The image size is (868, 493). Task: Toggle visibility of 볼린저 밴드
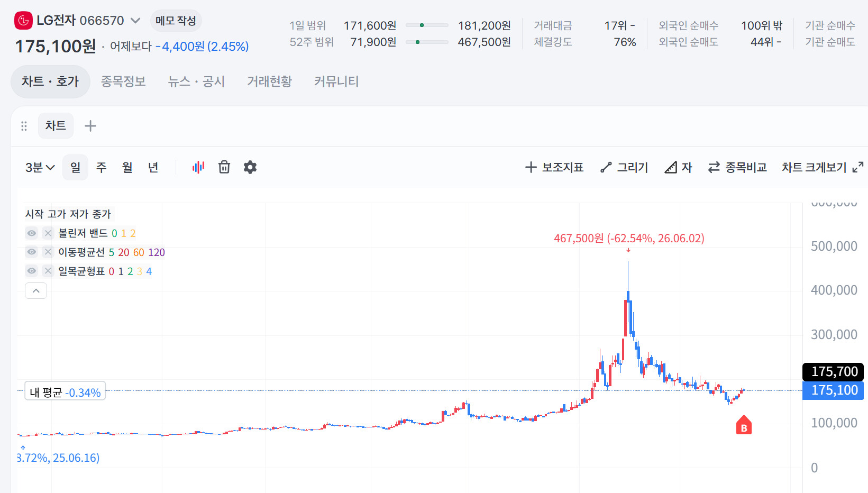click(x=32, y=233)
